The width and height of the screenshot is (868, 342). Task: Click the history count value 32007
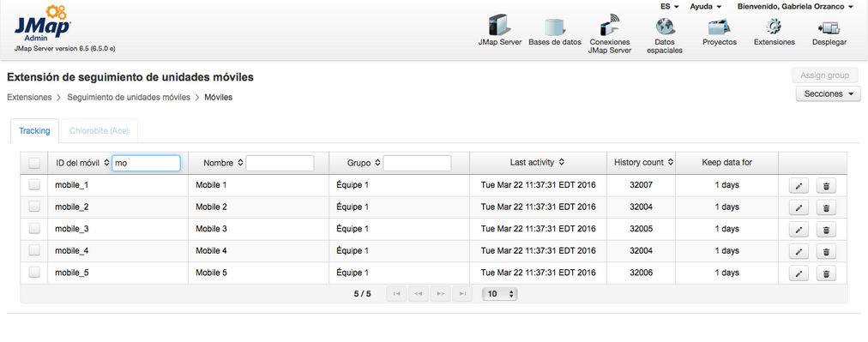pos(641,185)
